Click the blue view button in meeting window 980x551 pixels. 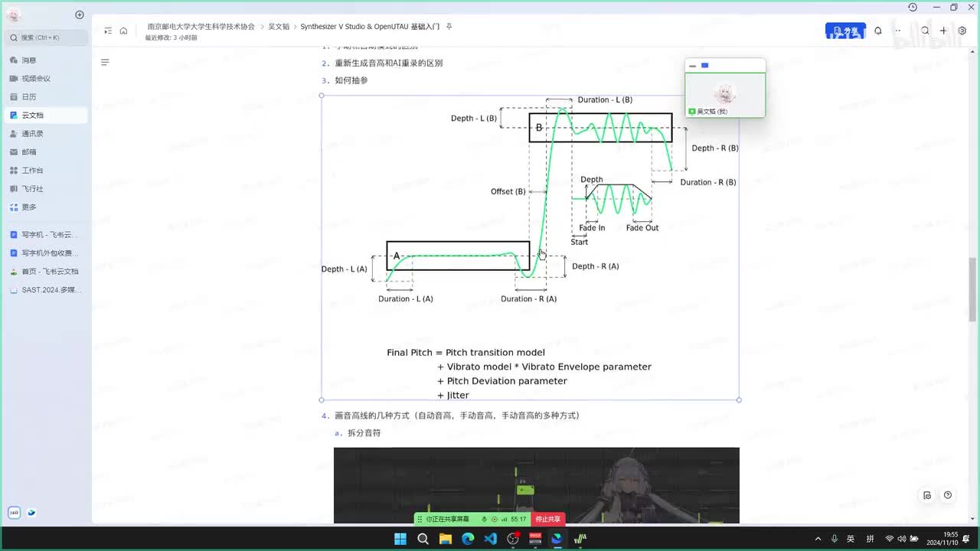[705, 66]
